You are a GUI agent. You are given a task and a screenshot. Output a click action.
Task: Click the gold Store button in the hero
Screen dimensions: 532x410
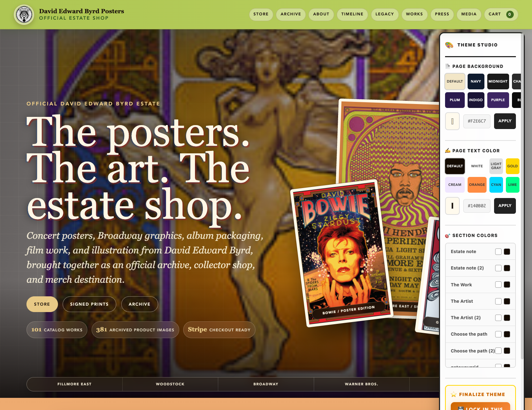tap(42, 304)
